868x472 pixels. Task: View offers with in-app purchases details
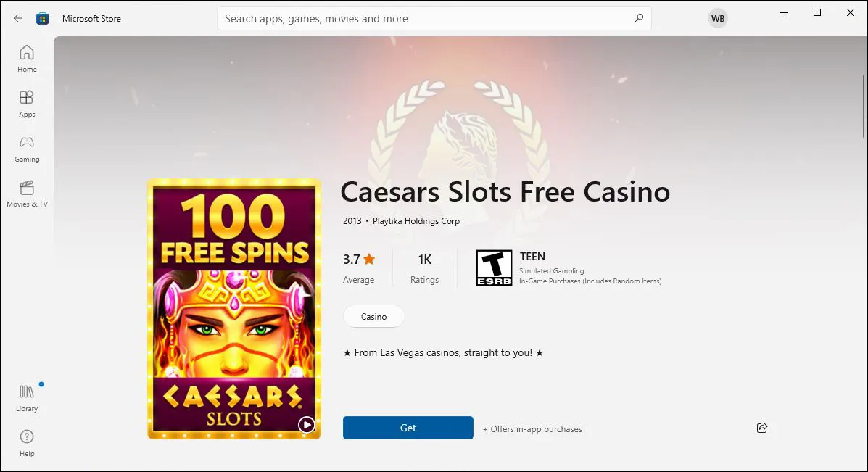533,428
